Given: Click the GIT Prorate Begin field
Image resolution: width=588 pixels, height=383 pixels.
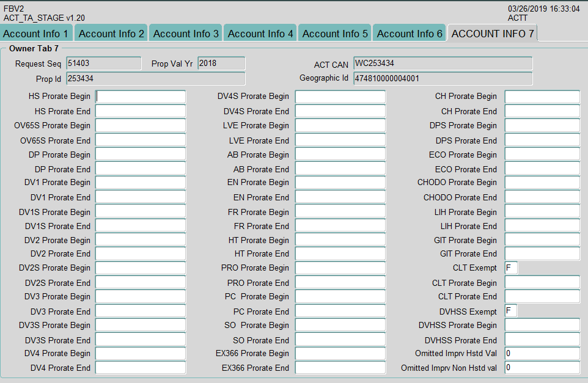Looking at the screenshot, I should pos(542,240).
